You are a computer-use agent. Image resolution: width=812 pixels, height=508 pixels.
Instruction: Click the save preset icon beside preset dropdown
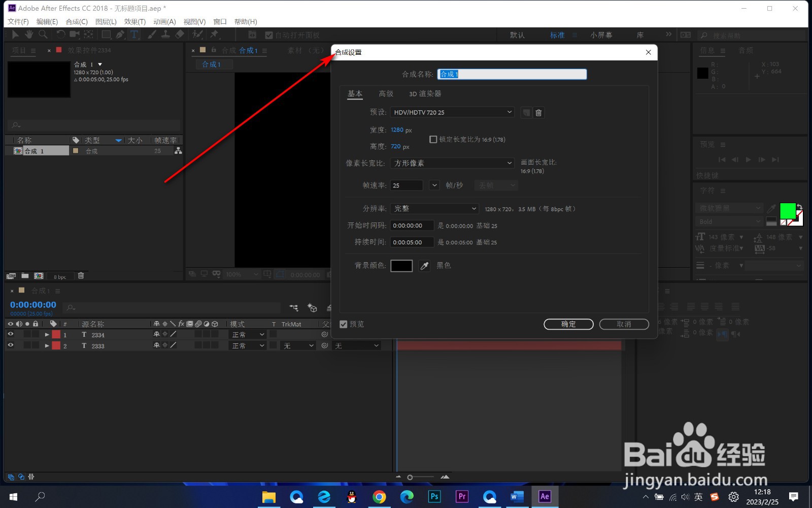[x=526, y=113]
